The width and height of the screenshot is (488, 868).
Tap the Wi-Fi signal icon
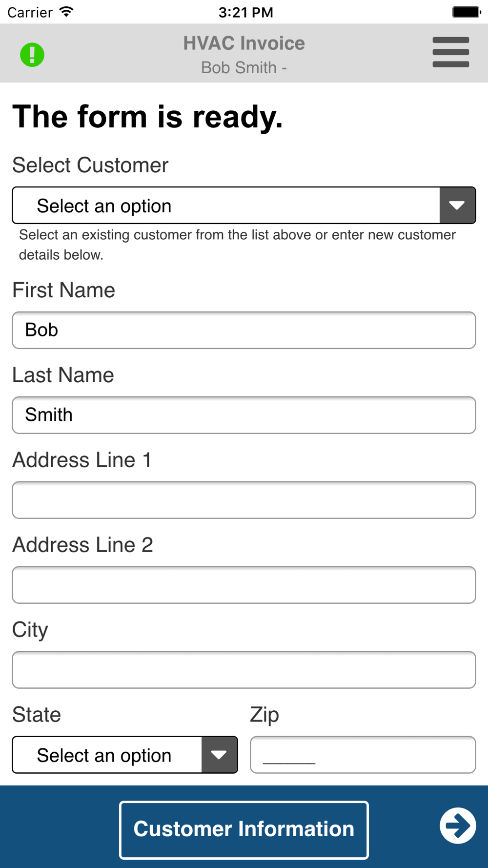pos(66,12)
